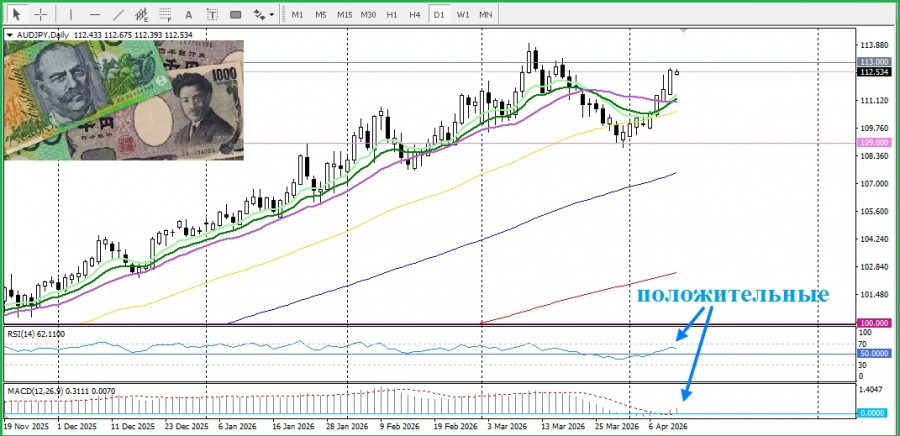Screen dimensions: 900x436
Task: Choose the trendline drawing tool
Action: 118,15
